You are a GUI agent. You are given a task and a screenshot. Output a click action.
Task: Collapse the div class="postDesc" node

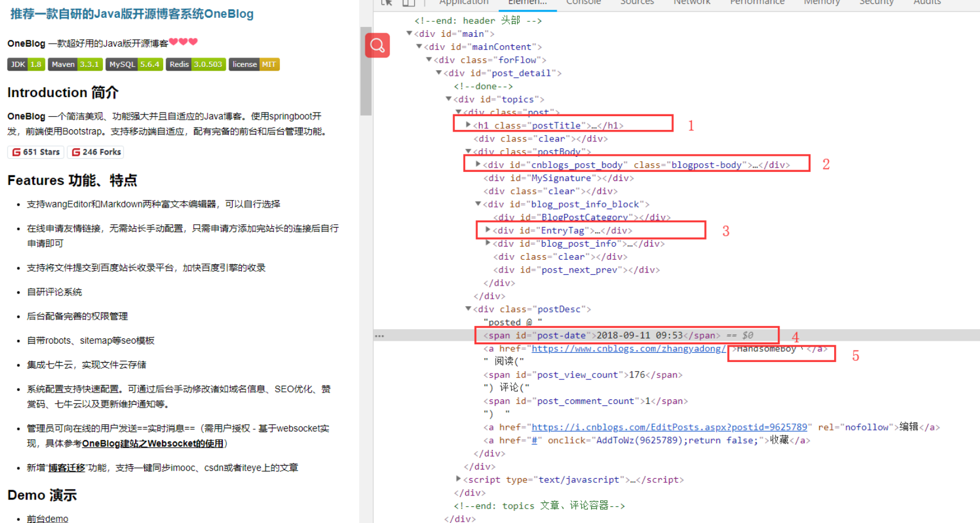pos(468,309)
